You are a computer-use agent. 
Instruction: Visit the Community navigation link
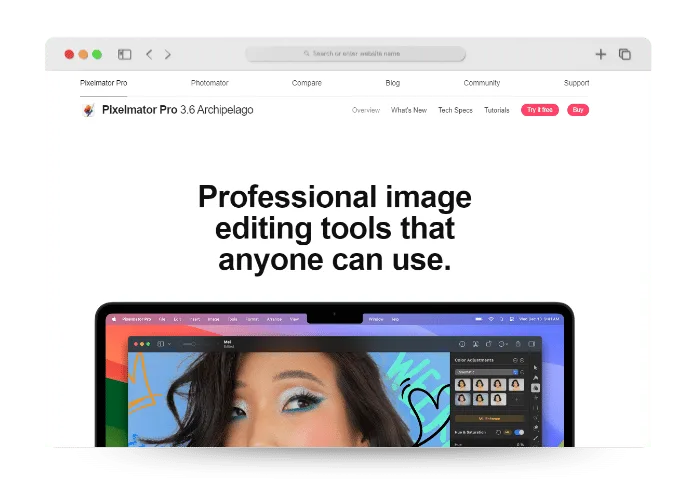[482, 83]
